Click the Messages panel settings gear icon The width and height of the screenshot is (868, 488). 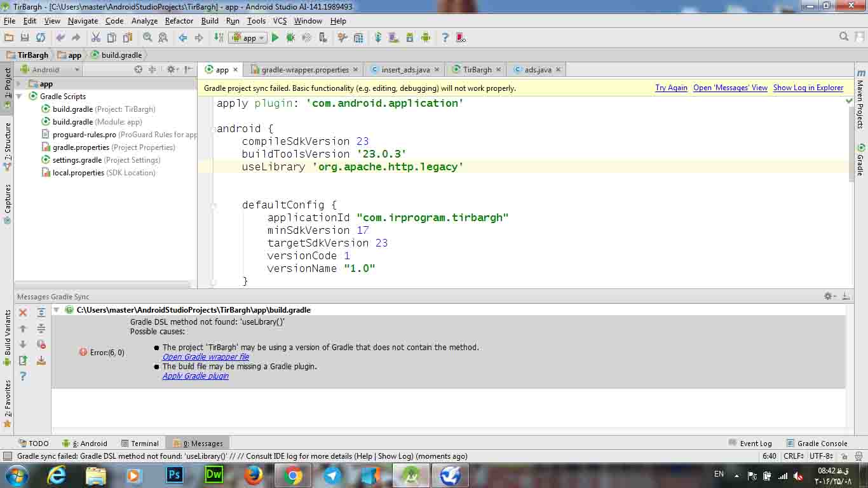(829, 296)
